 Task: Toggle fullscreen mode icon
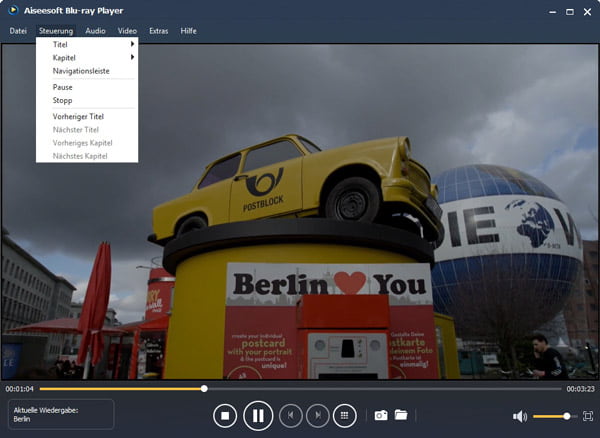coord(587,415)
